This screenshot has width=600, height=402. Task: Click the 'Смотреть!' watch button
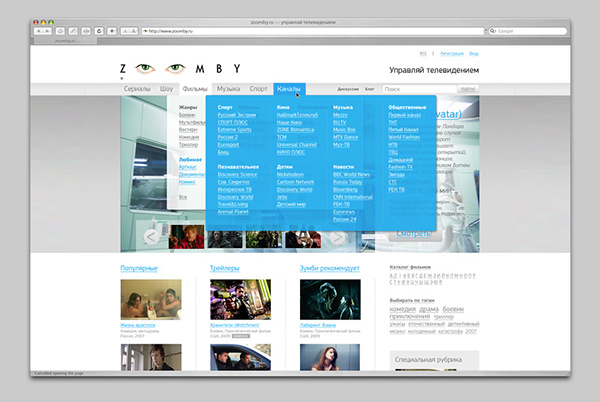tap(414, 233)
